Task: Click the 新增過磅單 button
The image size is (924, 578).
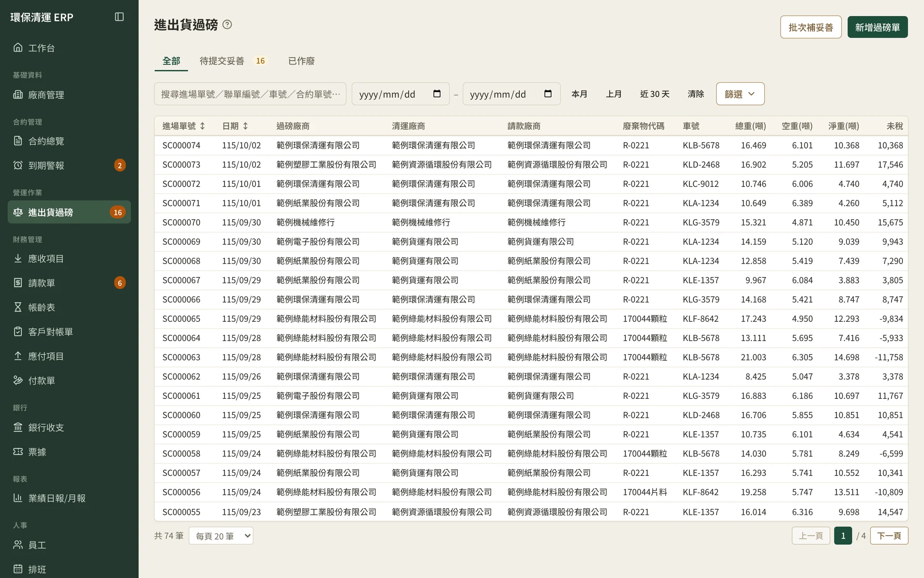Action: [877, 27]
